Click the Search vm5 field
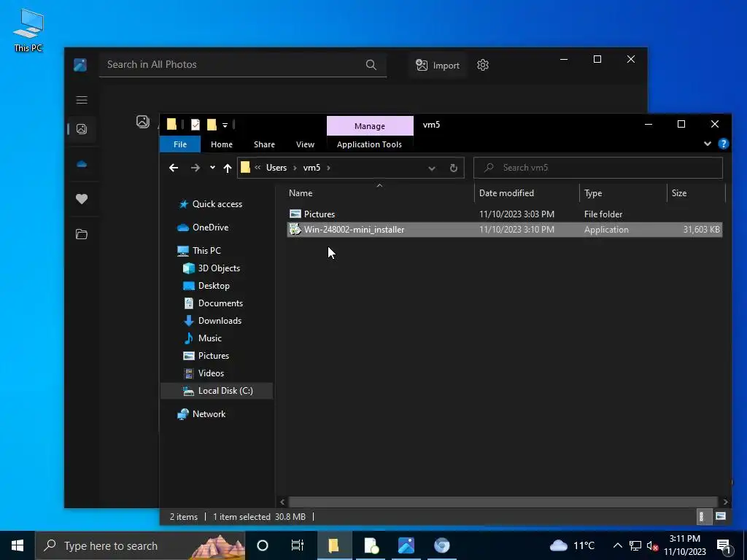 [598, 168]
